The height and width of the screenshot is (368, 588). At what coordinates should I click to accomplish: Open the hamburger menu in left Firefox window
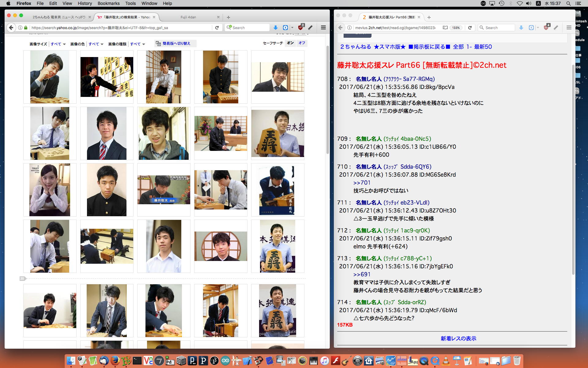(x=323, y=28)
